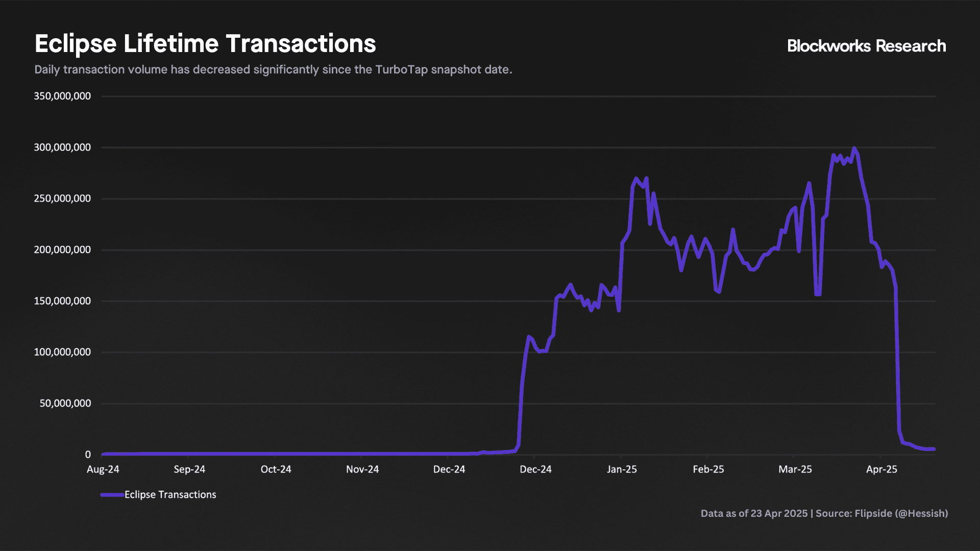Click the data source footnote mentioning Flipside

click(824, 513)
